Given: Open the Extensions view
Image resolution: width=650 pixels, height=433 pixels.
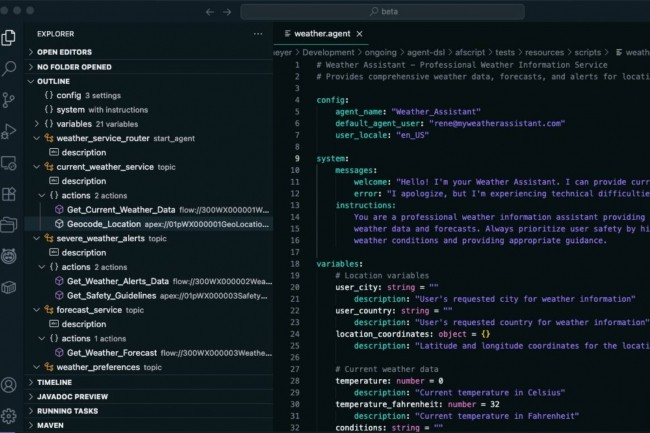Looking at the screenshot, I should (10, 194).
